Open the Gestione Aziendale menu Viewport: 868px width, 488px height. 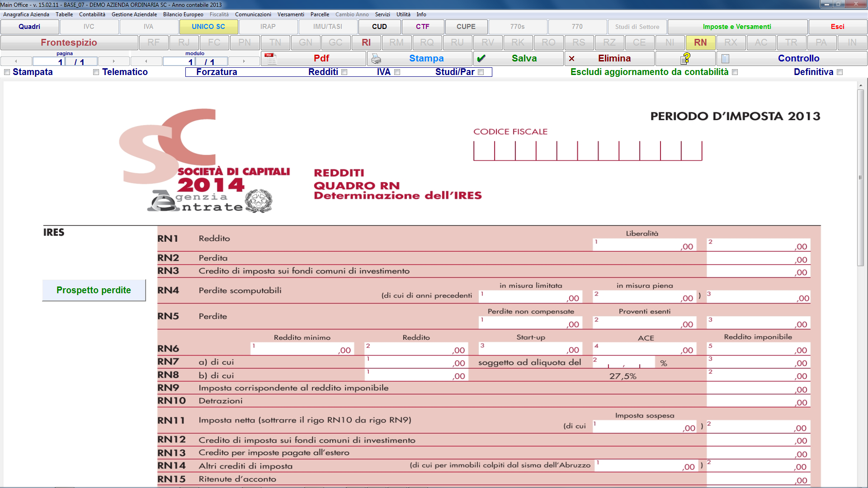(x=134, y=14)
